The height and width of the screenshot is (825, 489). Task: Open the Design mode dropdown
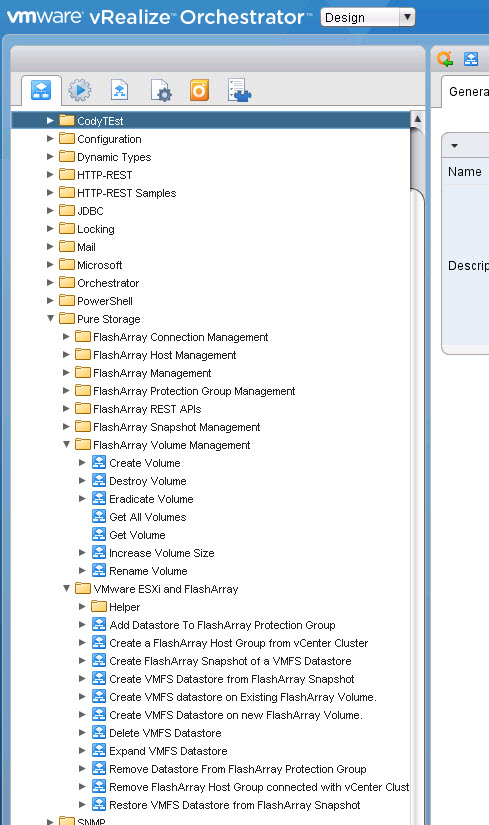point(367,17)
